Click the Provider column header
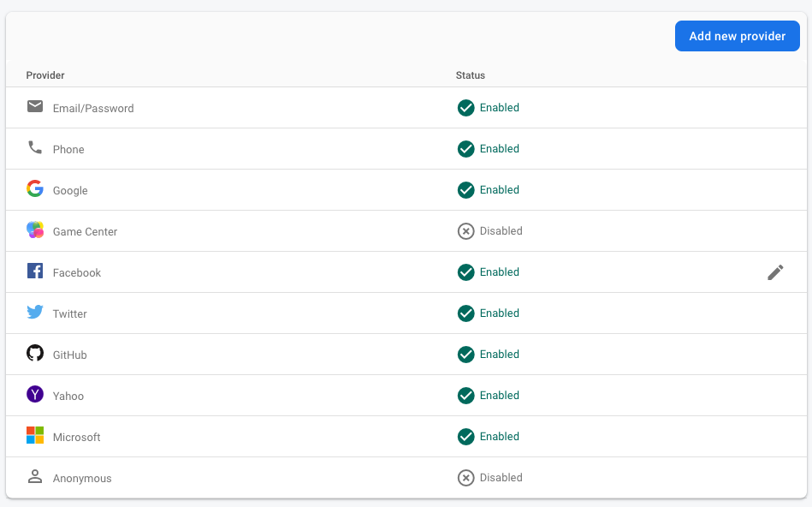 coord(45,75)
